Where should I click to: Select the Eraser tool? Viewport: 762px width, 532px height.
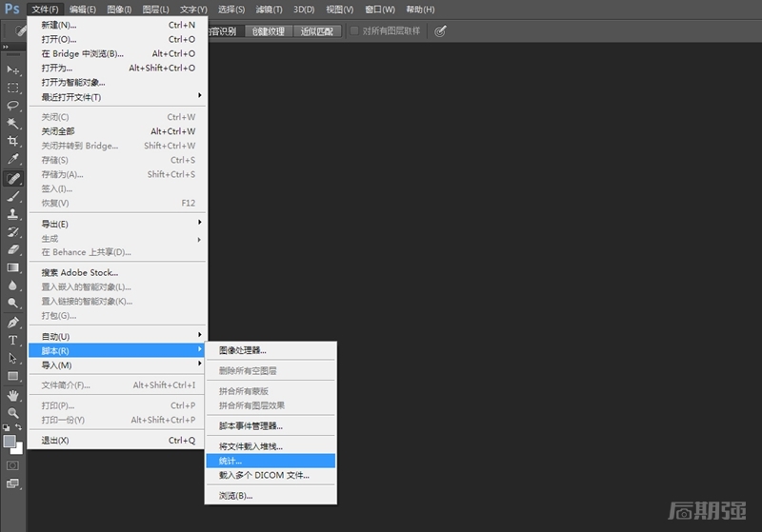pyautogui.click(x=13, y=250)
